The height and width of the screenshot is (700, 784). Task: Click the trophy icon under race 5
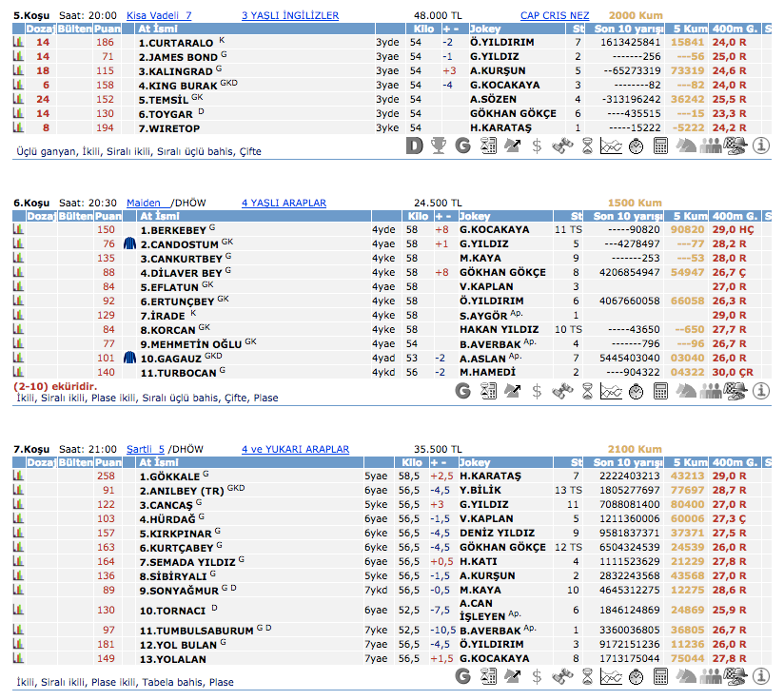[439, 146]
